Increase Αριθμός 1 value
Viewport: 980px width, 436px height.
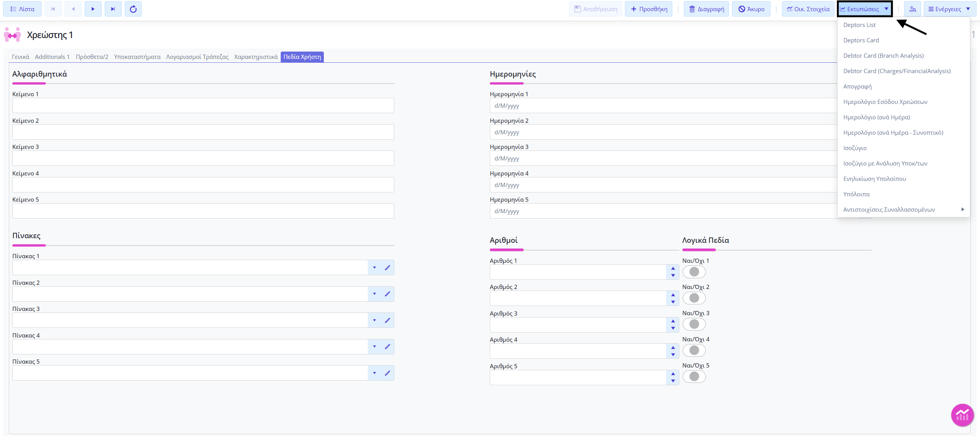(x=673, y=269)
